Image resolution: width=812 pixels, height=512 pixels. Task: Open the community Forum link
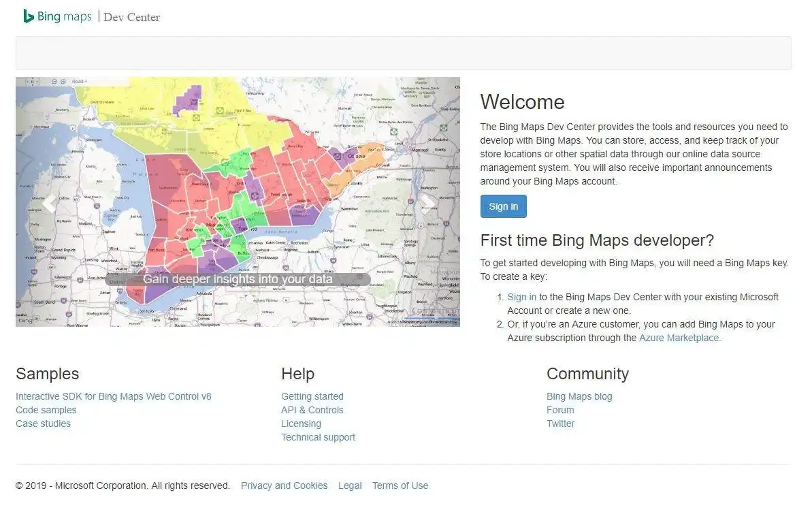[x=559, y=410]
